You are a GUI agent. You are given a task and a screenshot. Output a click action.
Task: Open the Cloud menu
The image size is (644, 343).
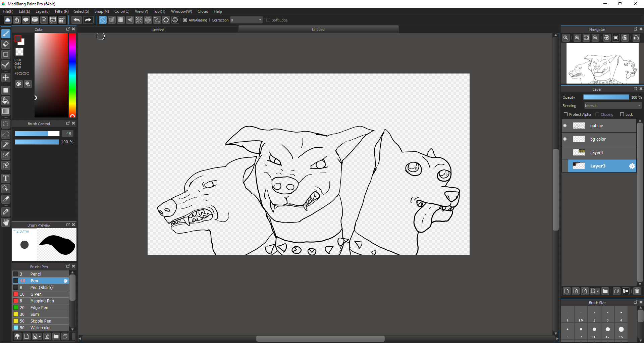(203, 11)
